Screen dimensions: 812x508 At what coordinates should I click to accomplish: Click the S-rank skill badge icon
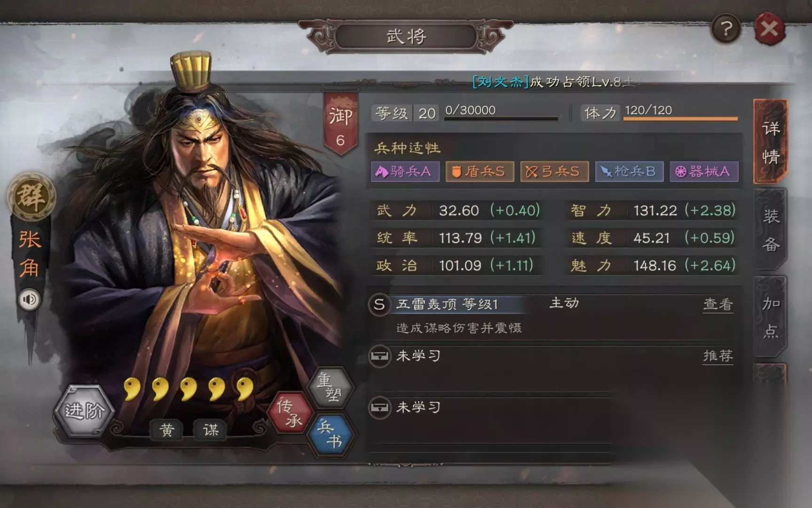tap(379, 304)
